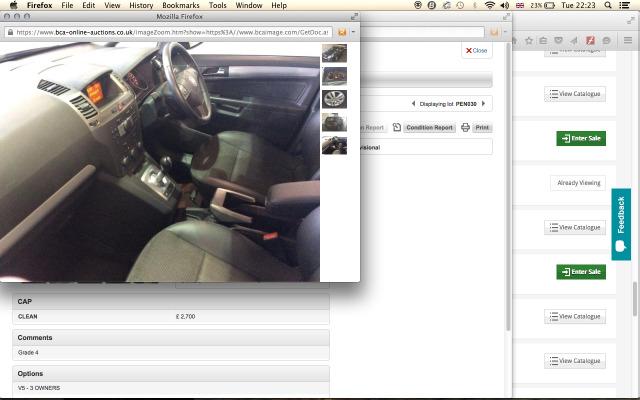Go to next lot arrow
The image size is (640, 400).
click(484, 104)
